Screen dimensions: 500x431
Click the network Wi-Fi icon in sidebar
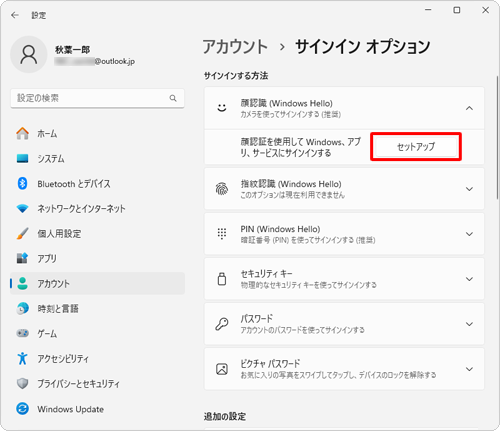(x=22, y=209)
